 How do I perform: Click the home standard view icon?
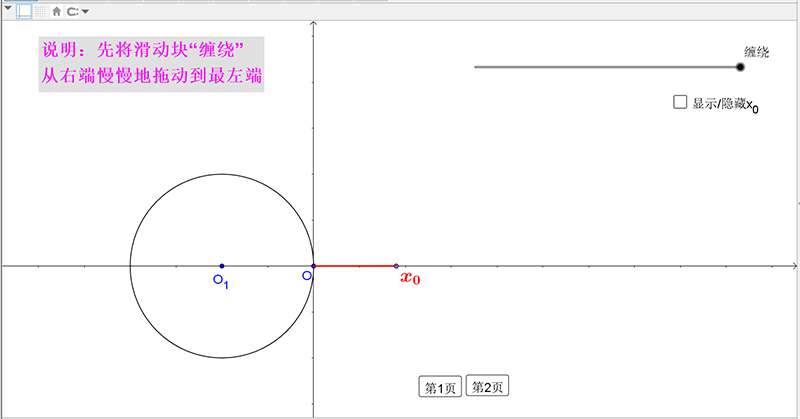coord(57,11)
